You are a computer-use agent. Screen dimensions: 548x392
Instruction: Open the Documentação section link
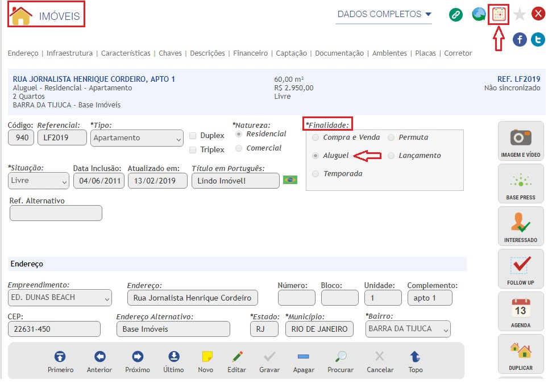(x=339, y=53)
